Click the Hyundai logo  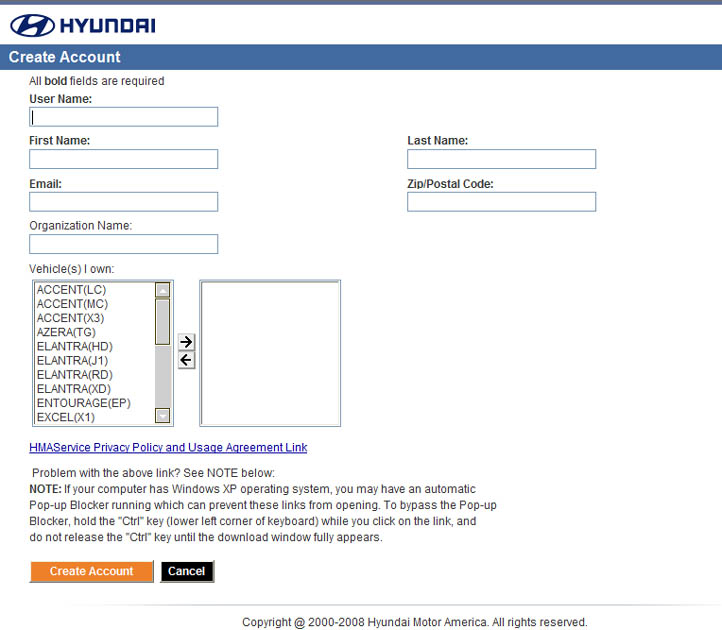[83, 25]
